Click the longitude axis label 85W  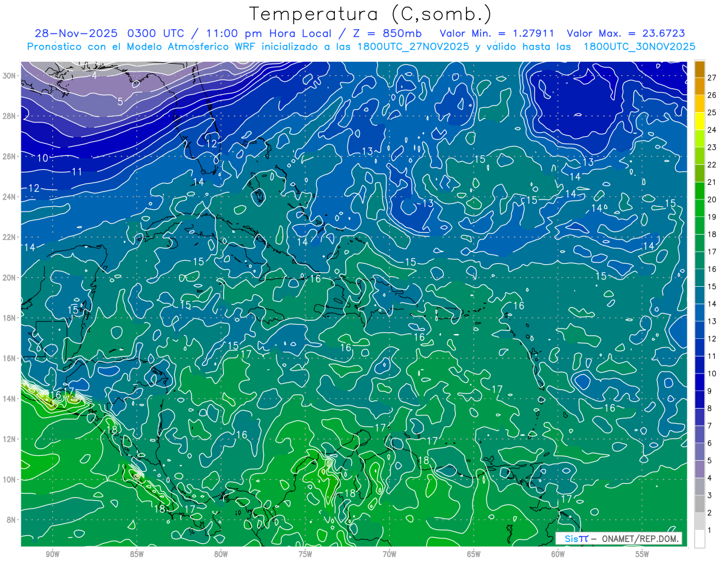coord(136,554)
